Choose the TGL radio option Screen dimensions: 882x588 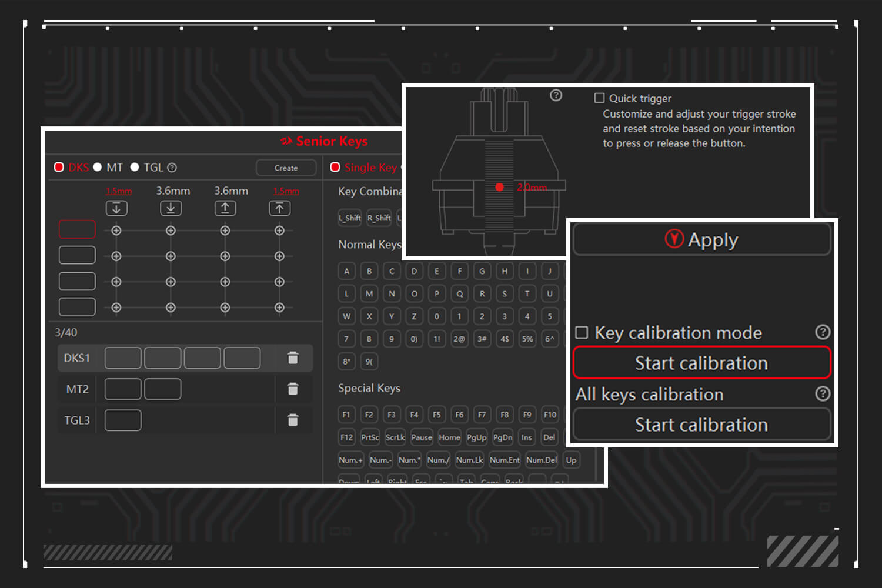click(x=135, y=168)
